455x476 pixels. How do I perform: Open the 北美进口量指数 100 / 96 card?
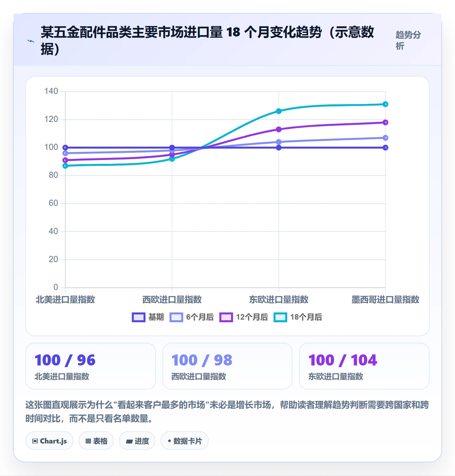pyautogui.click(x=91, y=366)
